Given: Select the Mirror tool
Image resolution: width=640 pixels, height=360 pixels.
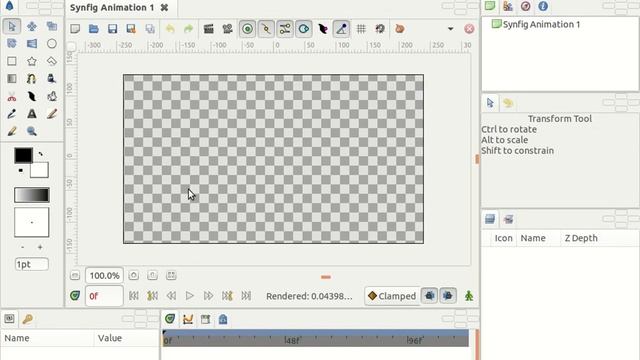Looking at the screenshot, I should click(31, 44).
